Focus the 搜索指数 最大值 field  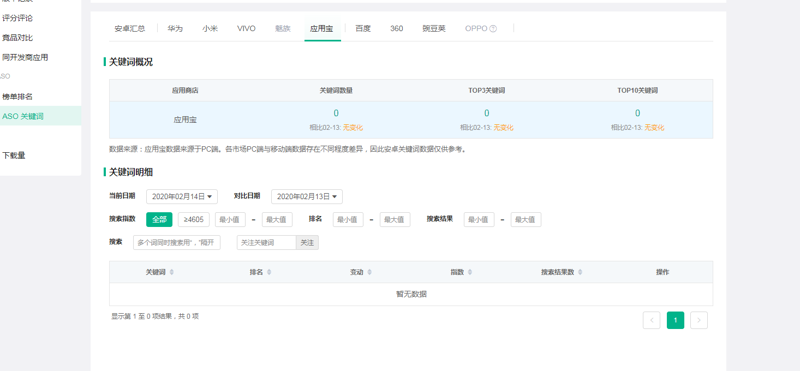[278, 220]
